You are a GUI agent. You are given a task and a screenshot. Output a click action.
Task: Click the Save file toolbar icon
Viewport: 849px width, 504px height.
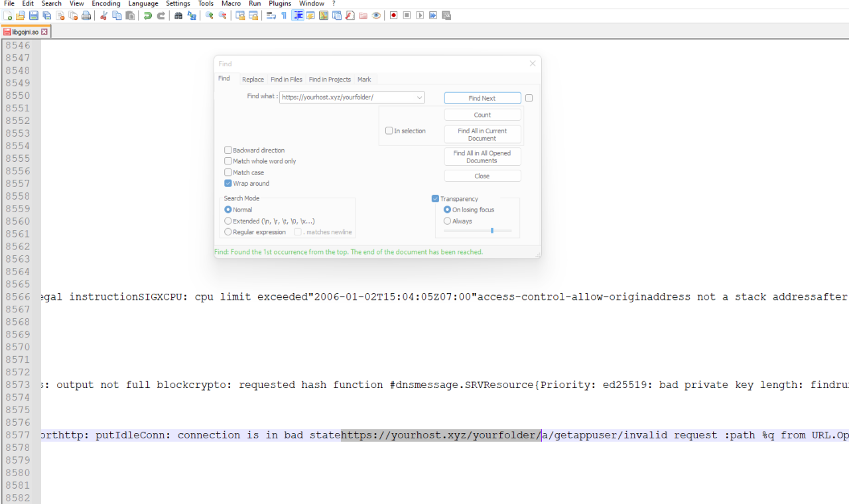pyautogui.click(x=33, y=15)
